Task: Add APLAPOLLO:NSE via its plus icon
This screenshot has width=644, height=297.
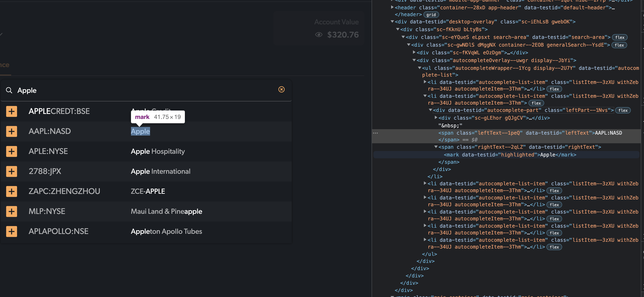Action: tap(12, 231)
